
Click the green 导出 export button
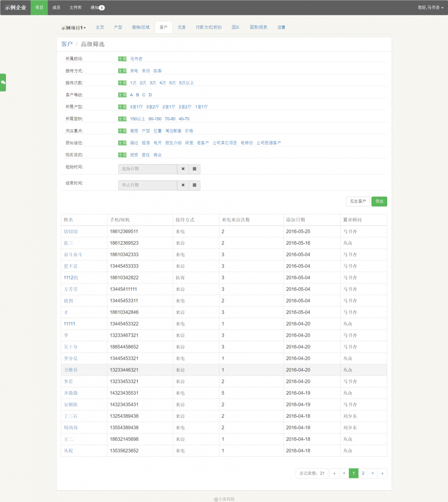(x=379, y=201)
